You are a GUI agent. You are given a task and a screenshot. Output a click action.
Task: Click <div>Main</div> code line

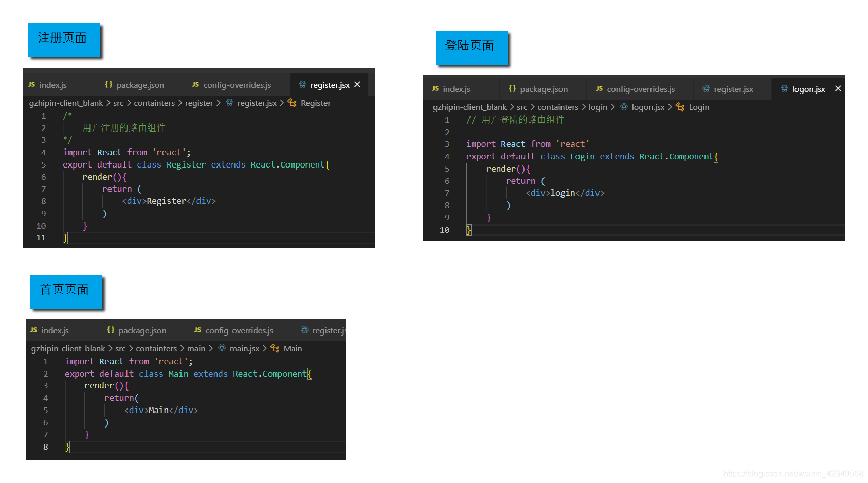click(x=161, y=411)
